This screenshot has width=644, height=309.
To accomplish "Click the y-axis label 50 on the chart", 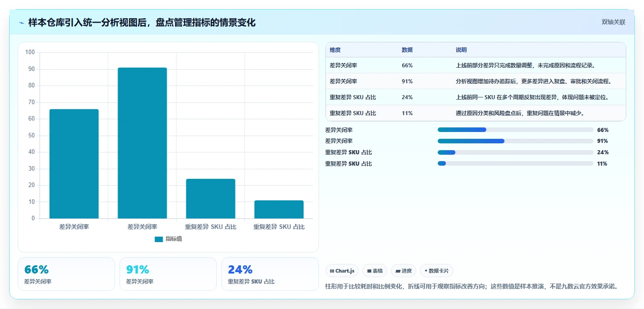I will point(32,136).
